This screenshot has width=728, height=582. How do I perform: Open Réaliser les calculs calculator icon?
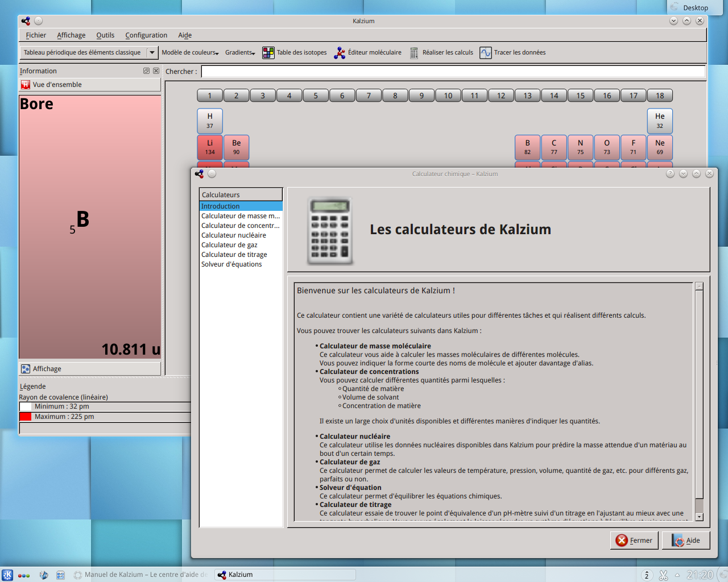[x=414, y=52]
